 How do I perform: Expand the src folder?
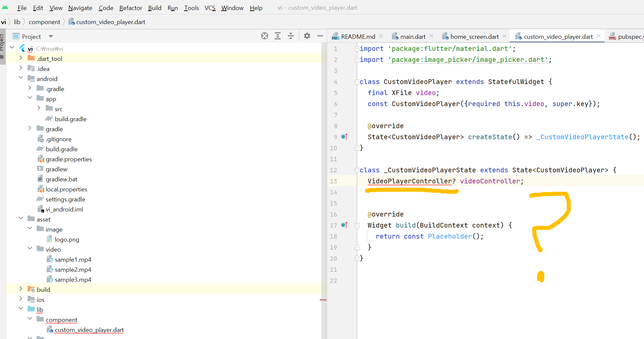point(39,108)
